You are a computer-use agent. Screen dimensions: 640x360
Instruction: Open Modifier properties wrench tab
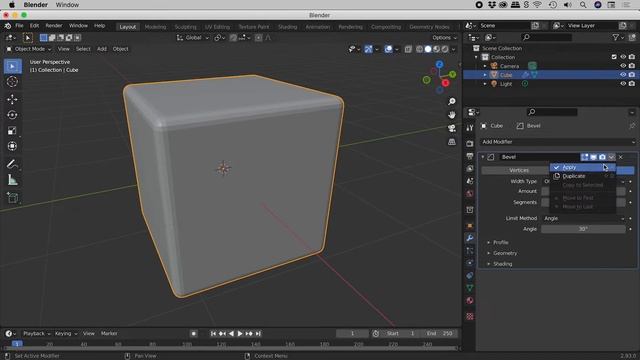coord(470,238)
